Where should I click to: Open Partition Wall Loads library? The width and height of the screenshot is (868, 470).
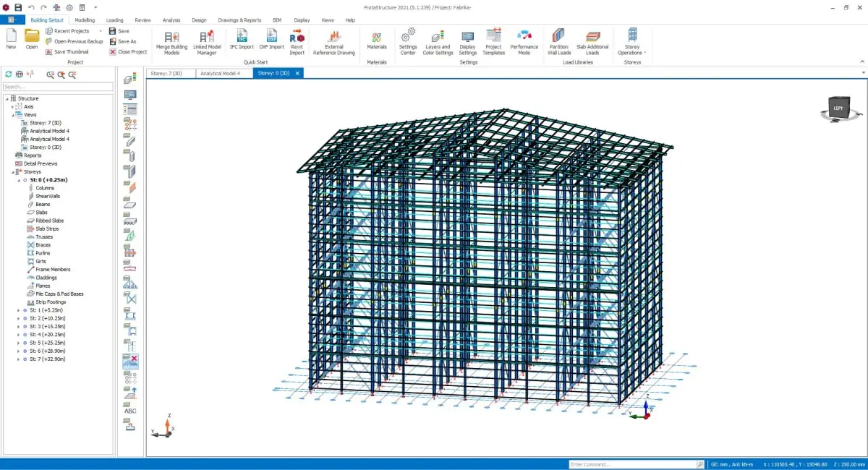[558, 40]
